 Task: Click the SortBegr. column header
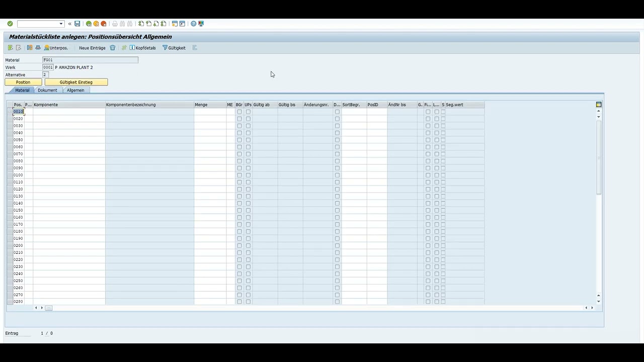tap(354, 105)
